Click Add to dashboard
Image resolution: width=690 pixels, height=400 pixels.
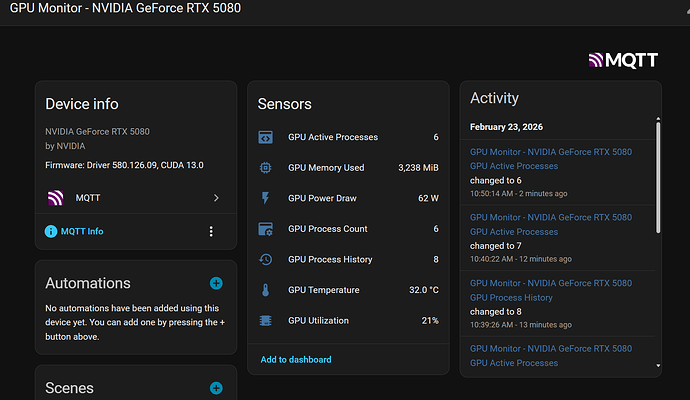coord(295,359)
